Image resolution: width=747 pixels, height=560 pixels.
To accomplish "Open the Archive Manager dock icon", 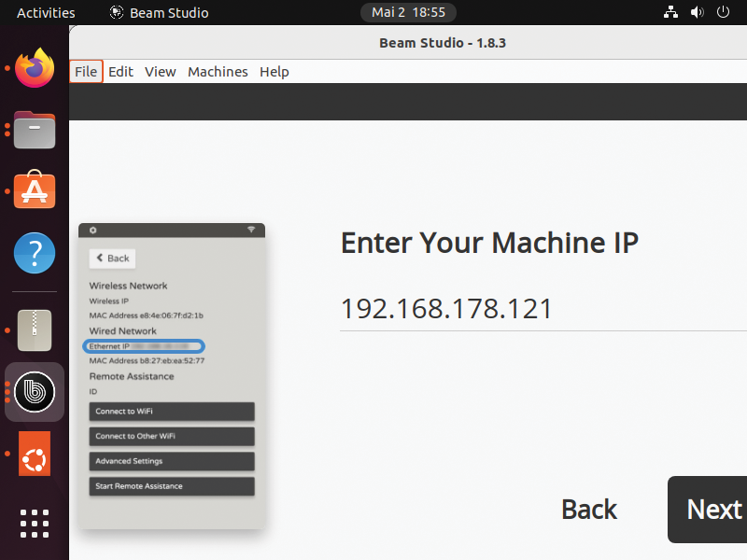I will [x=35, y=330].
